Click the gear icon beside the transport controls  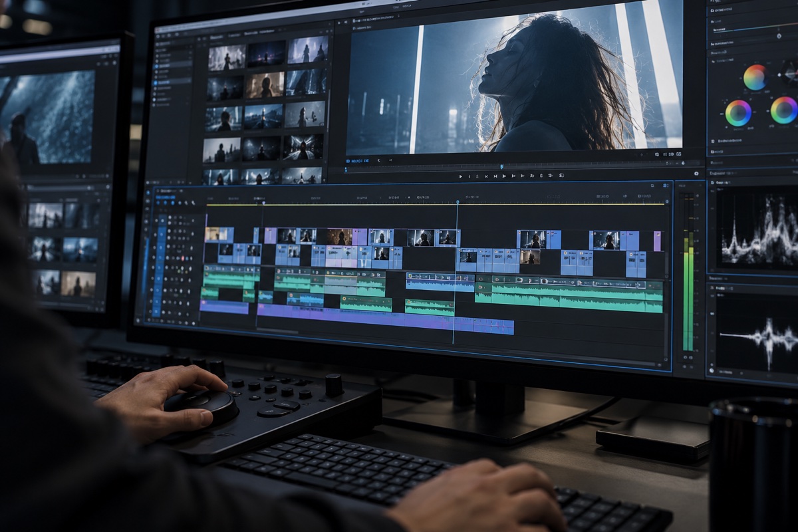tap(696, 174)
